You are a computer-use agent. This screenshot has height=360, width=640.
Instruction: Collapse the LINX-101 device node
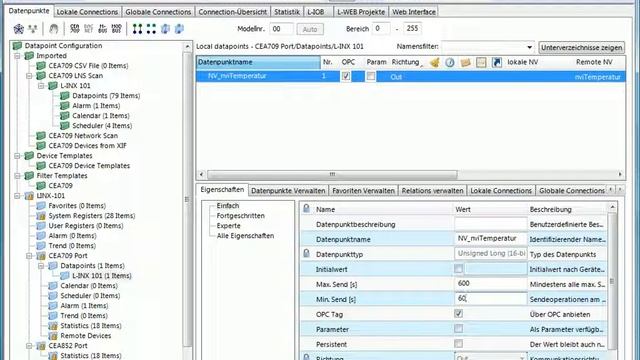click(17, 196)
